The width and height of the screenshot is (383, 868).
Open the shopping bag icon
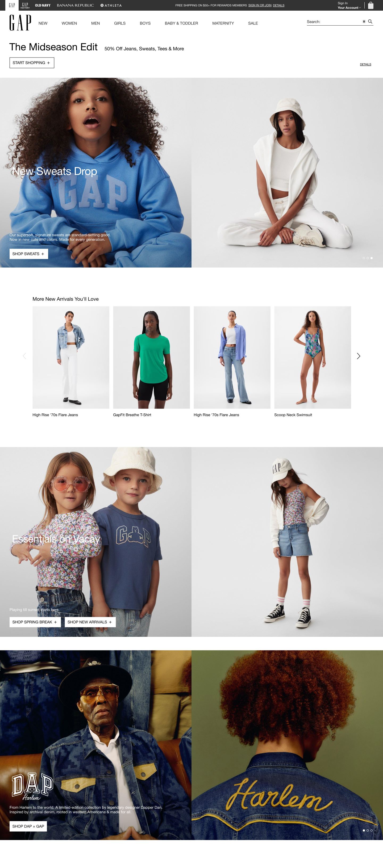[370, 5]
